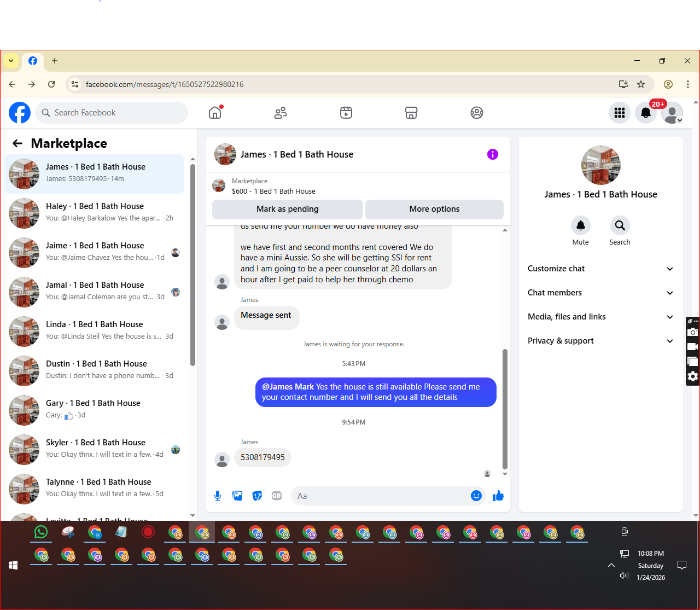Click James's message 5308179495
The width and height of the screenshot is (700, 610).
coord(262,457)
